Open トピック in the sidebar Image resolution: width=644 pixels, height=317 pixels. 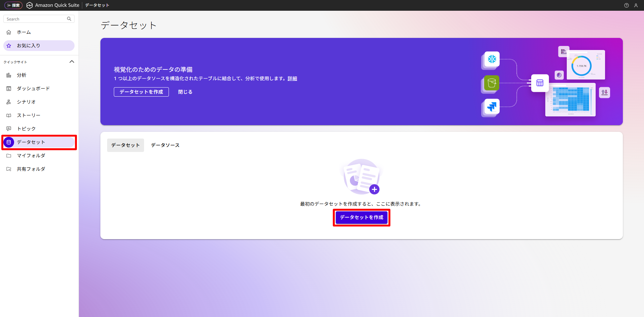tap(26, 128)
